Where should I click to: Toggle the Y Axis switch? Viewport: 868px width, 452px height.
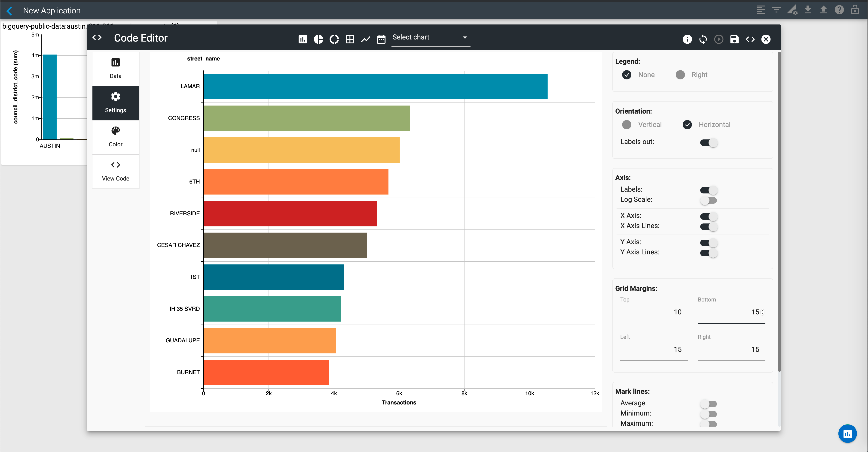click(709, 243)
